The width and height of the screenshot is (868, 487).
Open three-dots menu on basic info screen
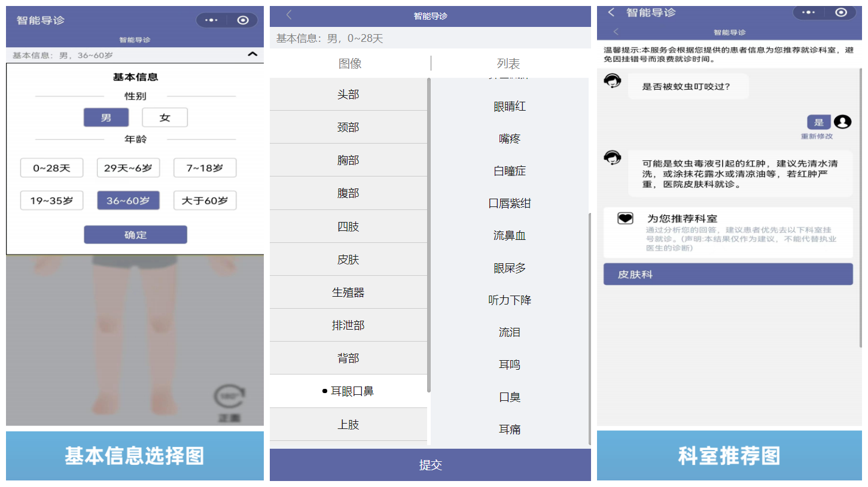[x=211, y=20]
